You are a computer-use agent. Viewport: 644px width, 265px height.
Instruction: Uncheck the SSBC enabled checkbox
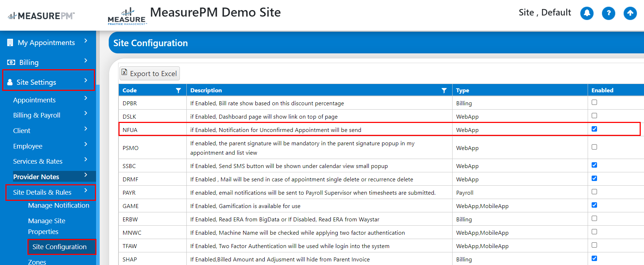[x=594, y=165]
